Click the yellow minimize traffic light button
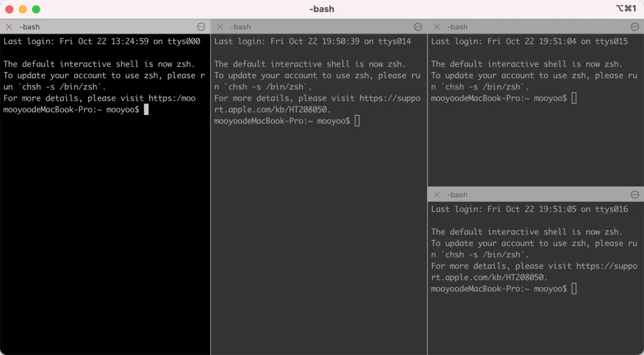644x355 pixels. pos(24,10)
